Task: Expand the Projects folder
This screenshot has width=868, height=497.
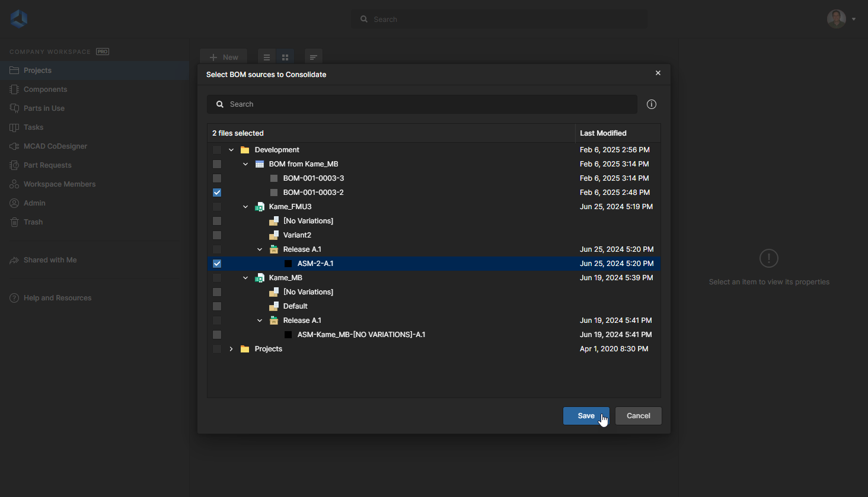Action: coord(231,349)
